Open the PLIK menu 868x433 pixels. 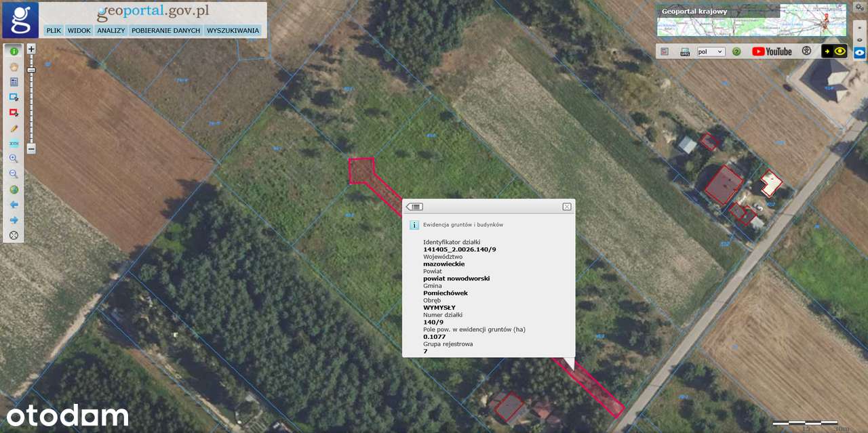tap(54, 30)
